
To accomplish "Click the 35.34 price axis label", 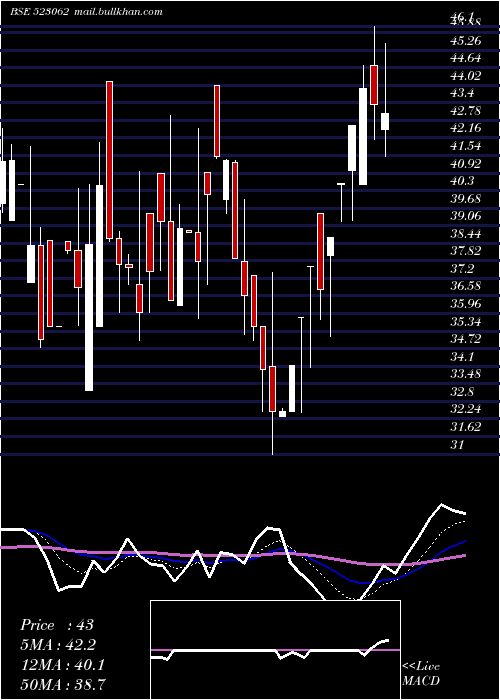I will pyautogui.click(x=466, y=322).
